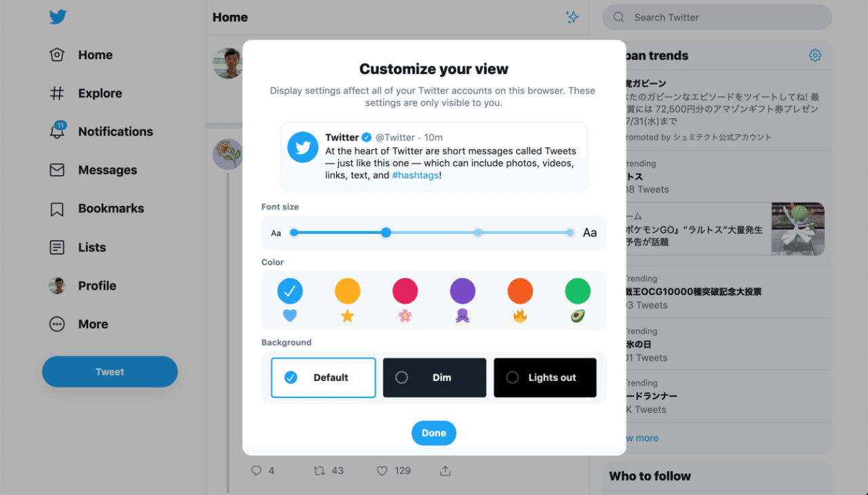868x495 pixels.
Task: Click the reply icon under the tweet
Action: pyautogui.click(x=256, y=471)
